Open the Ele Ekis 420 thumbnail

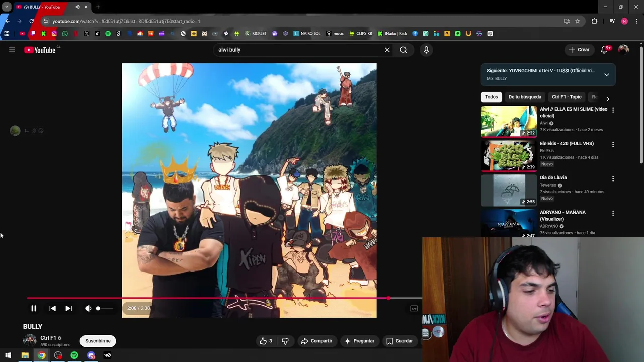click(509, 156)
